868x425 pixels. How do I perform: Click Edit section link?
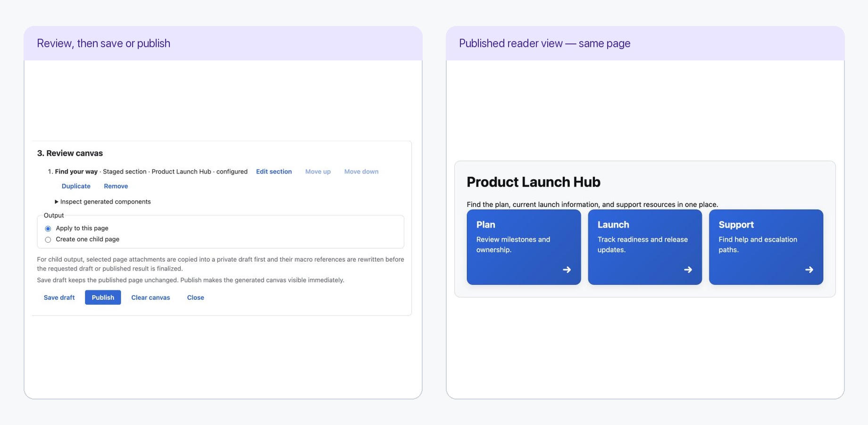point(274,171)
